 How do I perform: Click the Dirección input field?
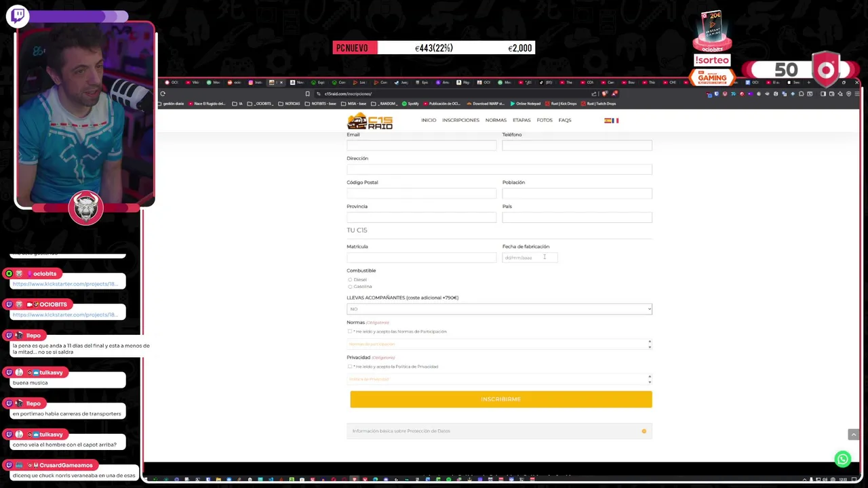pyautogui.click(x=499, y=169)
